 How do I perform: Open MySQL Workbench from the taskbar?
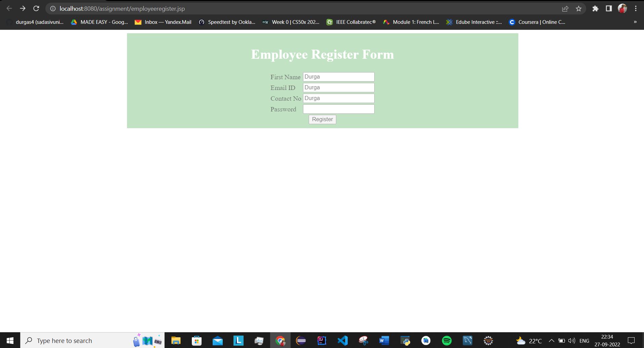[468, 340]
